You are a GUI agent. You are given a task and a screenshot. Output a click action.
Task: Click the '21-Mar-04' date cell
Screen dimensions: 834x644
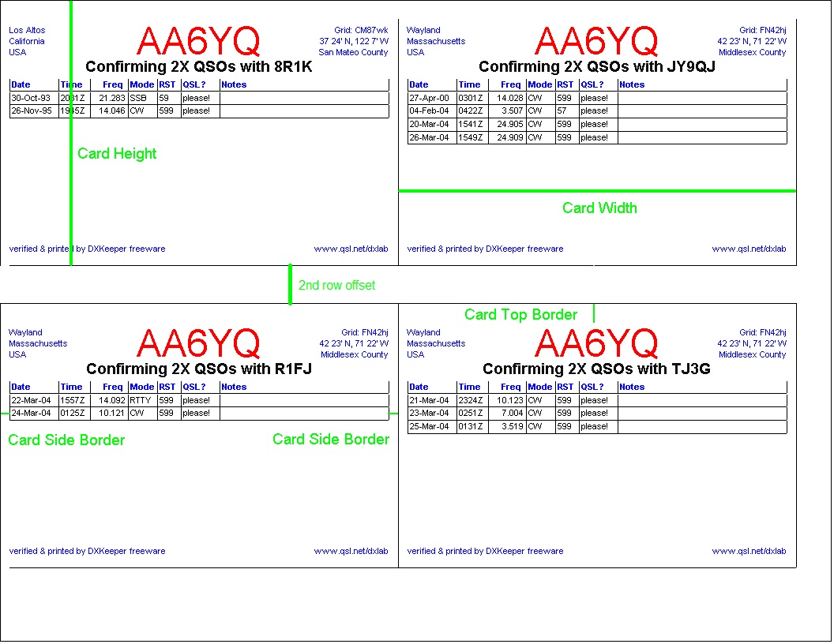pyautogui.click(x=432, y=401)
